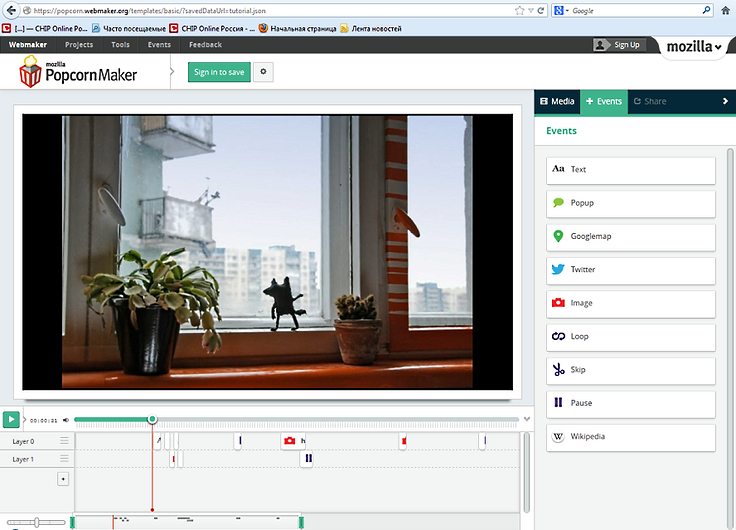Add a Text event
736x530 pixels.
tap(631, 170)
